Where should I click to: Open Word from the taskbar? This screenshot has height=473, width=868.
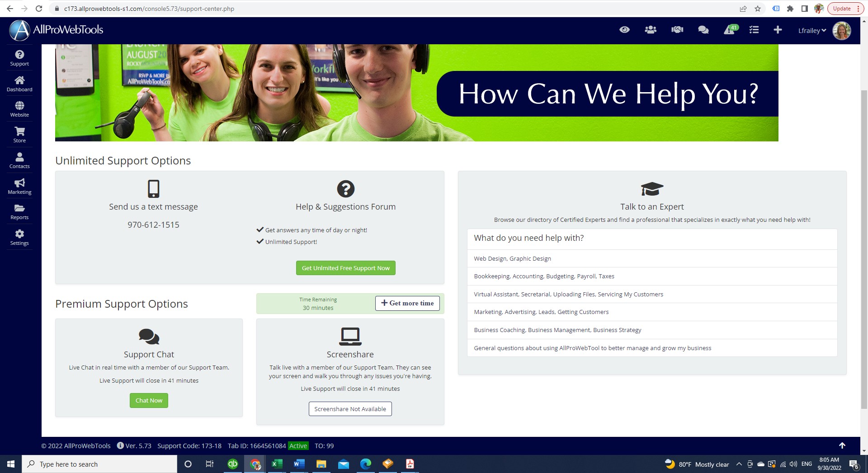[299, 464]
